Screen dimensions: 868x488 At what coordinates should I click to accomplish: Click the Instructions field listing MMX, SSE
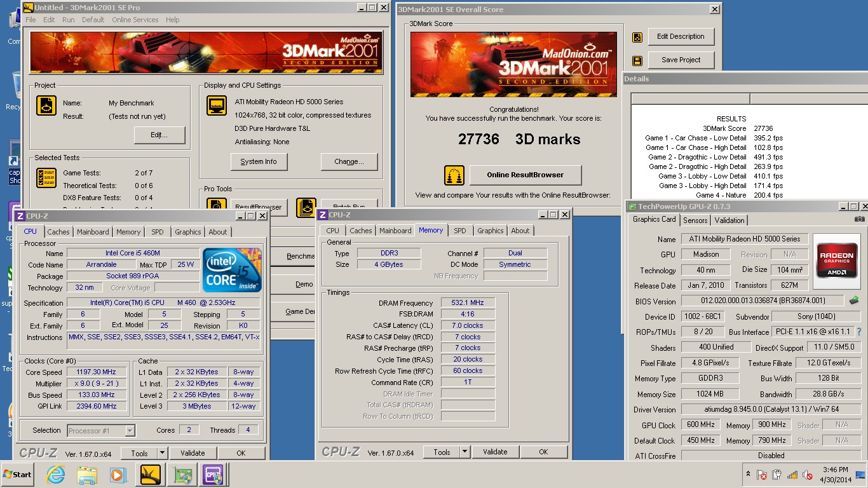tap(163, 341)
